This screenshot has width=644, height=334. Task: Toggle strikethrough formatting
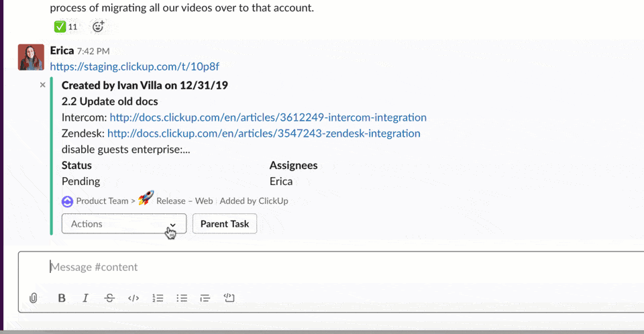pyautogui.click(x=109, y=298)
